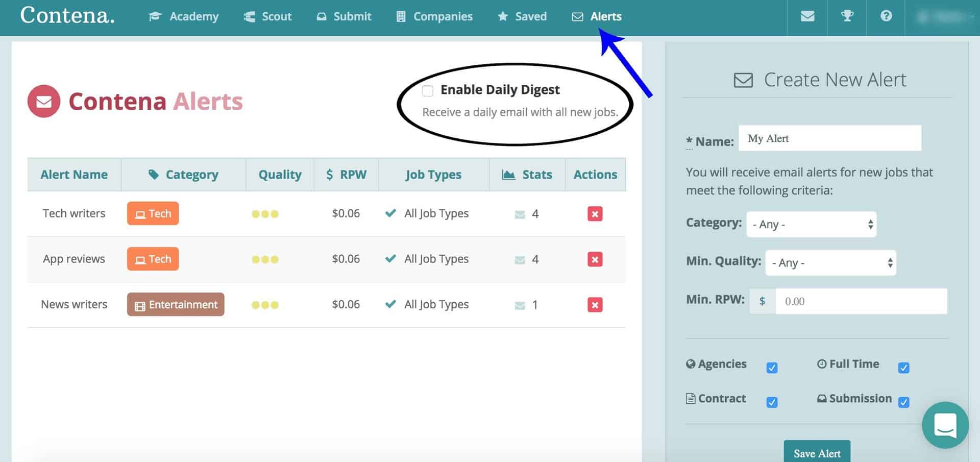Click the Quality column header
This screenshot has width=980, height=462.
(x=280, y=175)
